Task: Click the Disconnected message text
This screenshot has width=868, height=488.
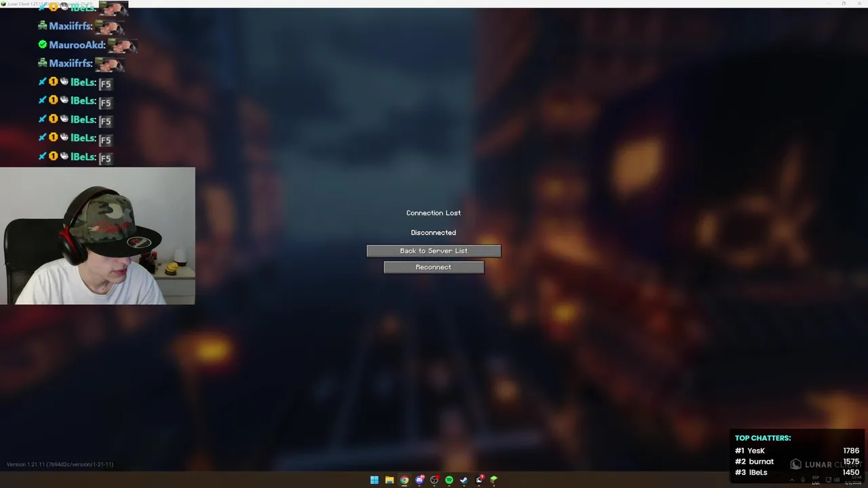Action: coord(433,232)
